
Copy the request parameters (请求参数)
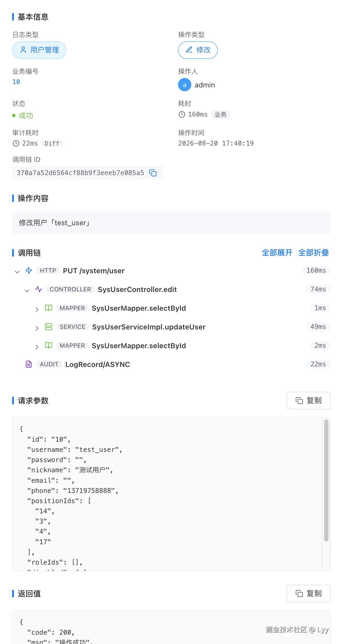309,401
